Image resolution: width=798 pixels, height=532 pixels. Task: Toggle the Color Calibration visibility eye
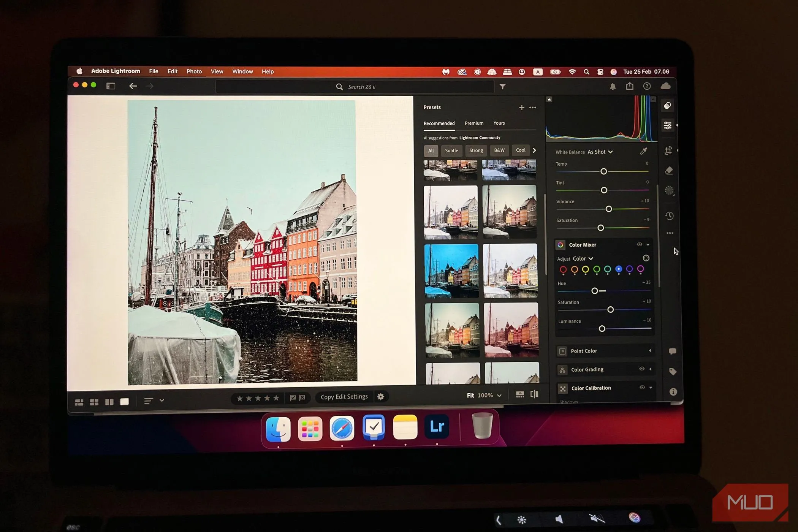click(642, 387)
